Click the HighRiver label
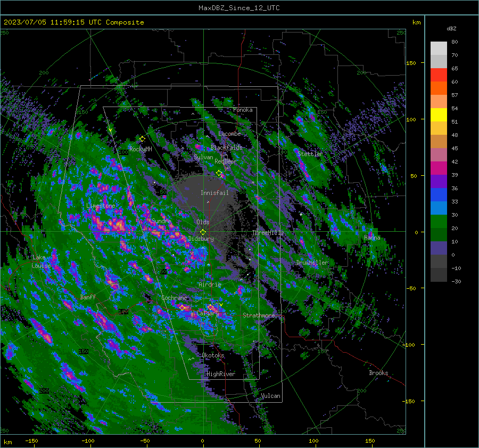 click(x=221, y=374)
